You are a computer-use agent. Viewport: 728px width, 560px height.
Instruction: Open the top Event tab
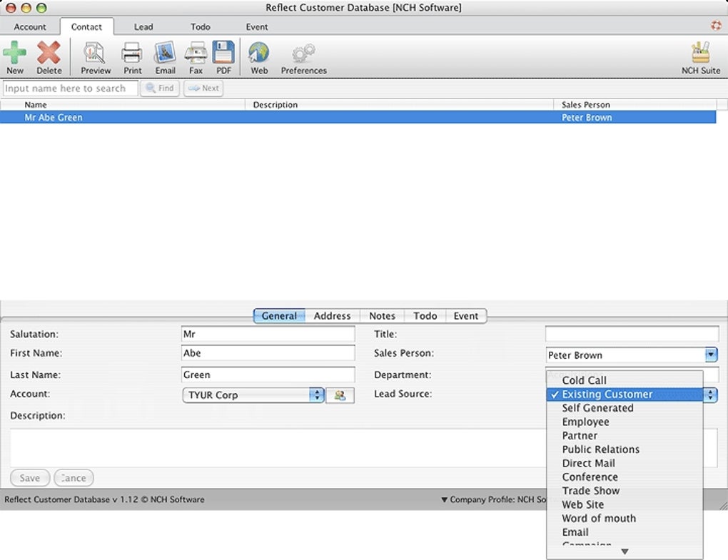coord(257,27)
